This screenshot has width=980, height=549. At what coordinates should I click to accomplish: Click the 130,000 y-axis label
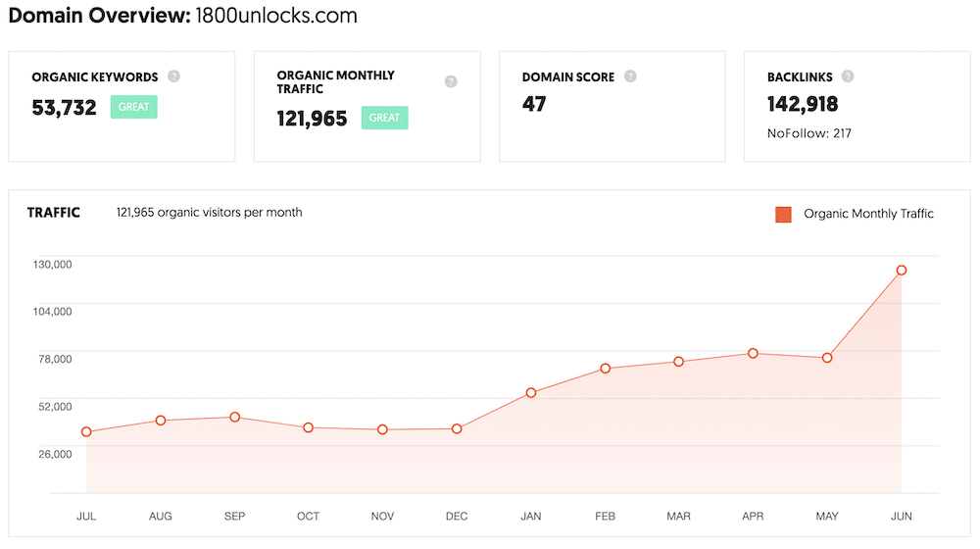pos(53,265)
